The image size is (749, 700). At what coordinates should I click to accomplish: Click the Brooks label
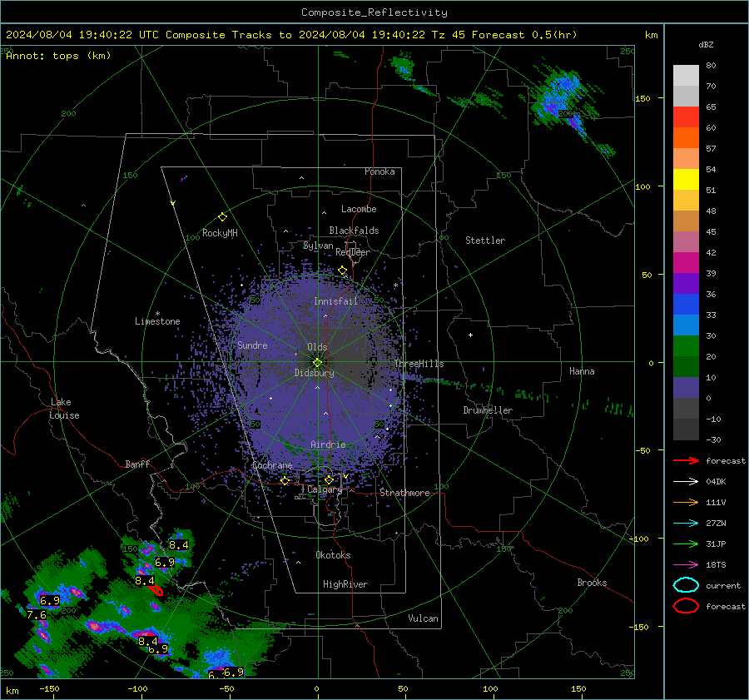coord(592,583)
